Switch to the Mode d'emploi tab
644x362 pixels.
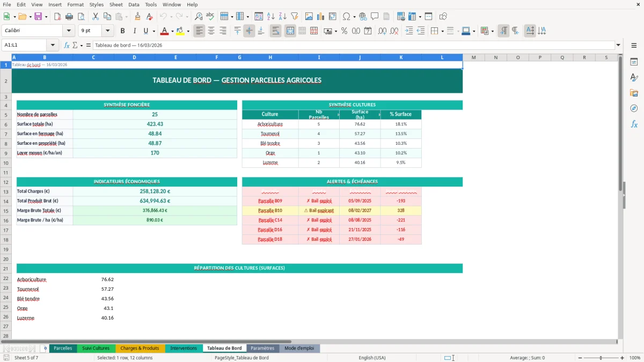[x=299, y=349]
